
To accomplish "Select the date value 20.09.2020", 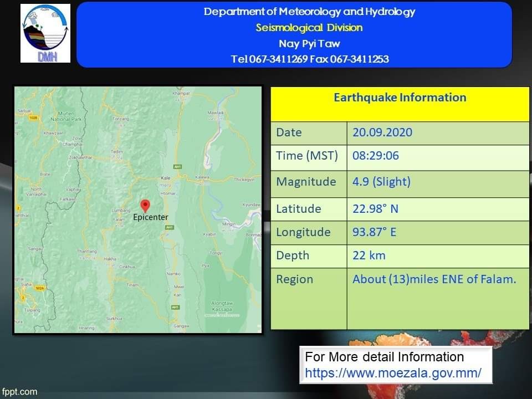I will [382, 132].
